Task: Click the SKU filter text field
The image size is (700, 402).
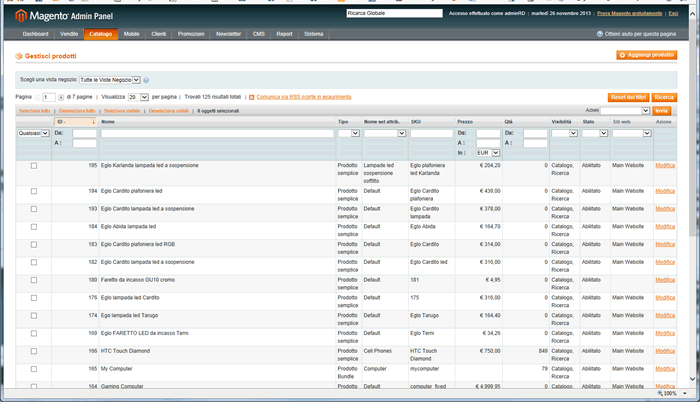Action: coord(432,134)
